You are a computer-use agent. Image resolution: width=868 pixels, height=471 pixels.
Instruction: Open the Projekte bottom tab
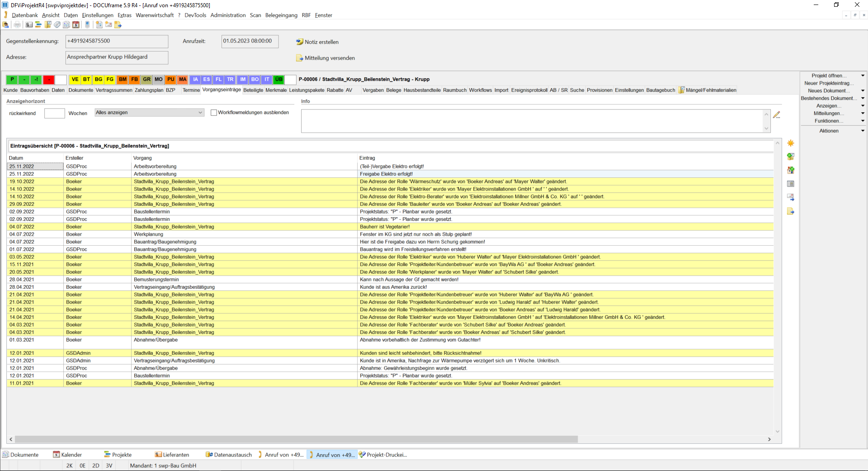point(118,455)
